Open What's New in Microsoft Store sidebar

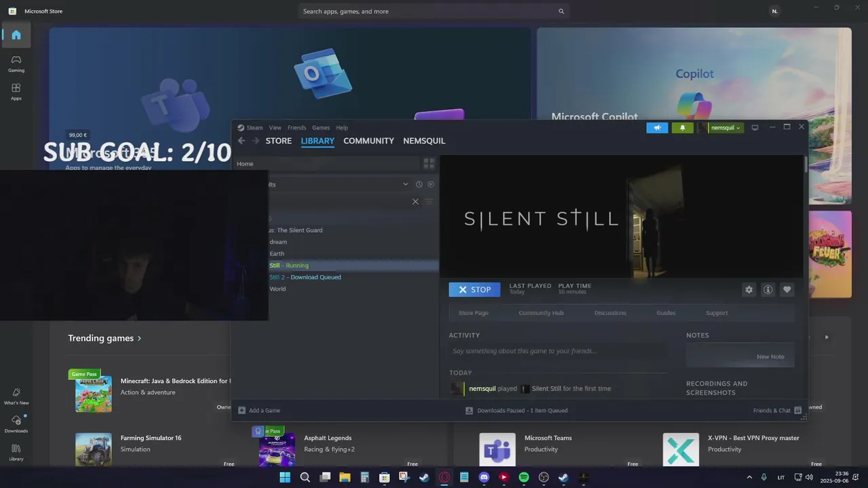[x=16, y=396]
